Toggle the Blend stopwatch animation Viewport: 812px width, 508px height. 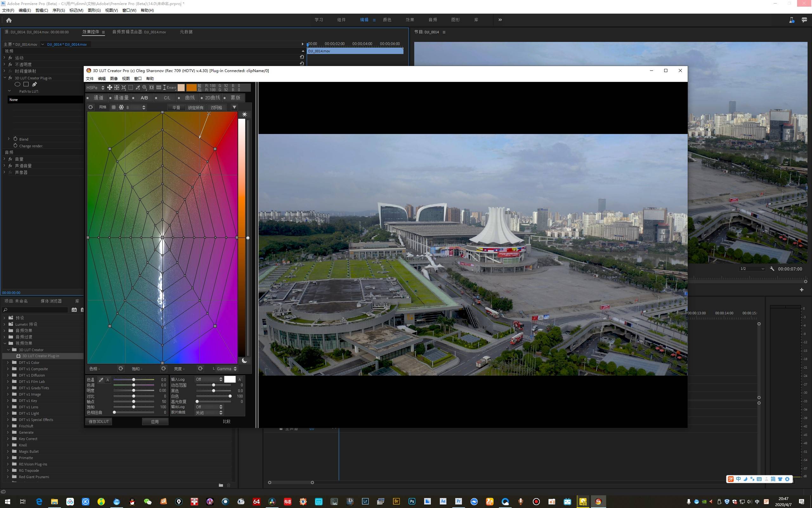tap(16, 139)
